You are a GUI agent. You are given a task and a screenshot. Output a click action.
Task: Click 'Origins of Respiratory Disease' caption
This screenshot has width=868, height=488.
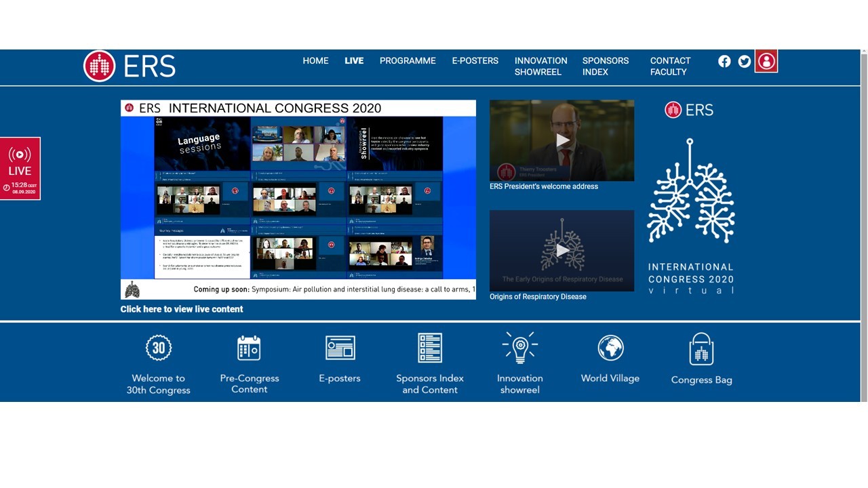click(x=538, y=297)
